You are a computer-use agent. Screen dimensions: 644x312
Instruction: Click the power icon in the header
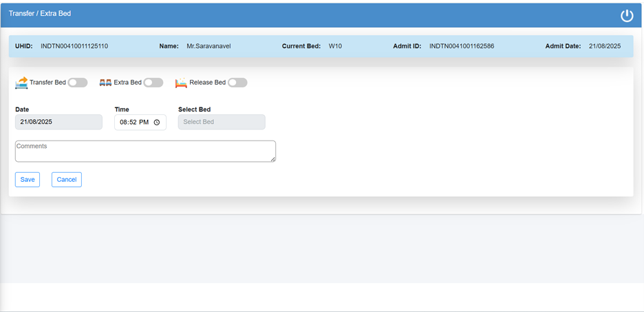626,16
